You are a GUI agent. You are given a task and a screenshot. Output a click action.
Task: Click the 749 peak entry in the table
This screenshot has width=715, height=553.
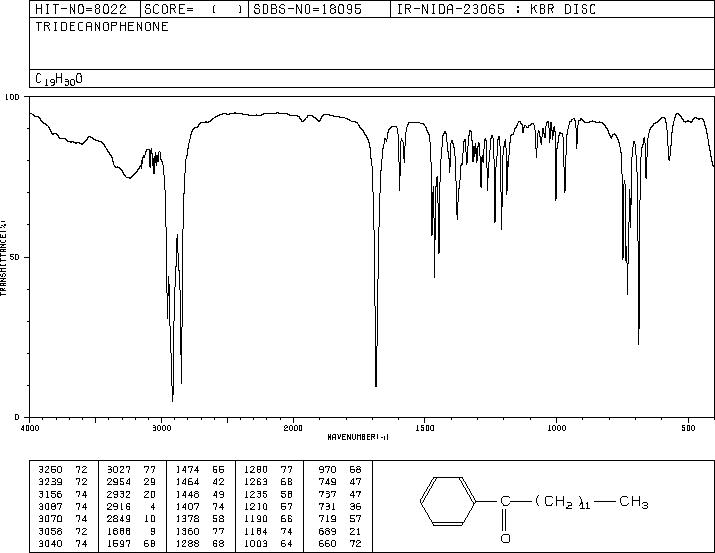[x=340, y=482]
